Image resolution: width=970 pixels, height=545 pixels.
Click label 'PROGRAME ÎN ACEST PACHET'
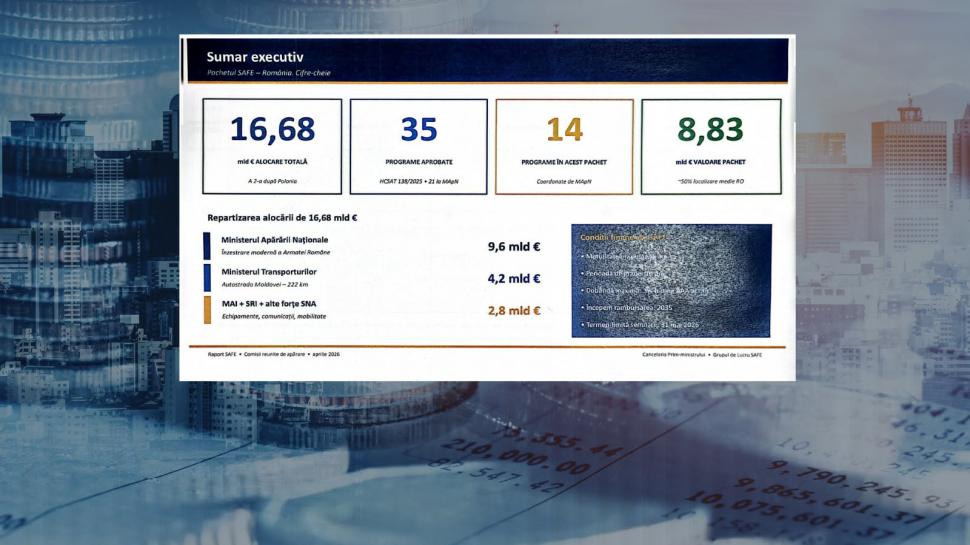tap(564, 162)
